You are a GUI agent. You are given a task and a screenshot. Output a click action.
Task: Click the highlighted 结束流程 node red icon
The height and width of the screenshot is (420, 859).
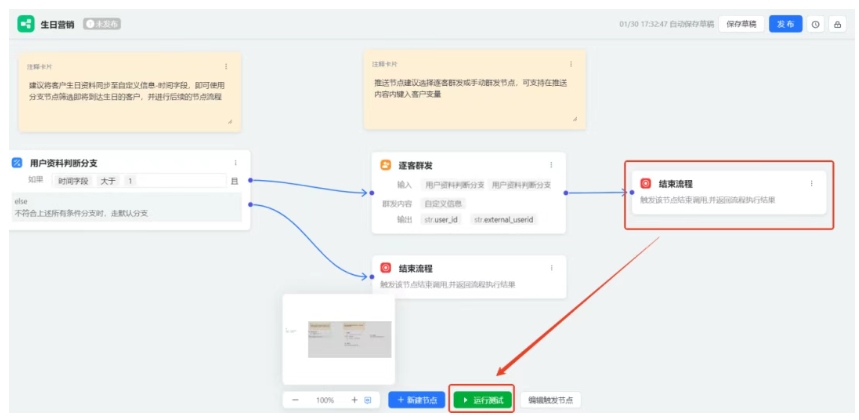(x=646, y=184)
